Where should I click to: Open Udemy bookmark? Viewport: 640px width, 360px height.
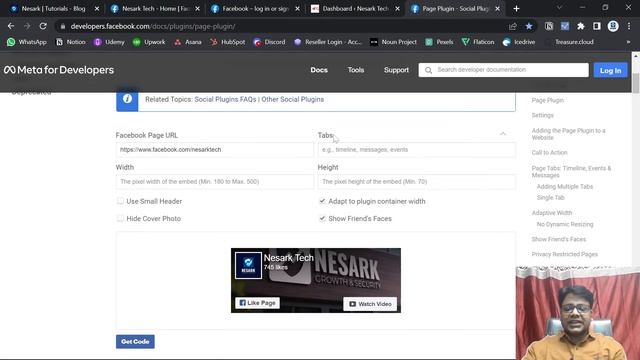109,42
